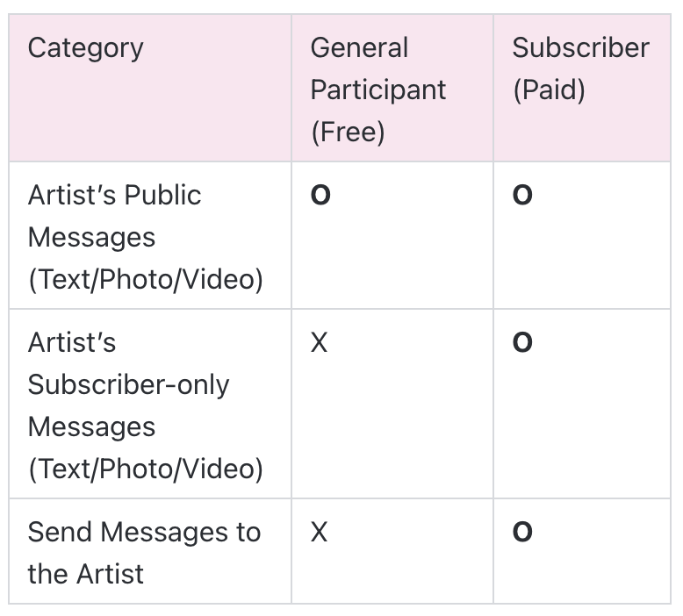The width and height of the screenshot is (683, 616).
Task: Click the O under Free for Public Messages
Action: (320, 195)
